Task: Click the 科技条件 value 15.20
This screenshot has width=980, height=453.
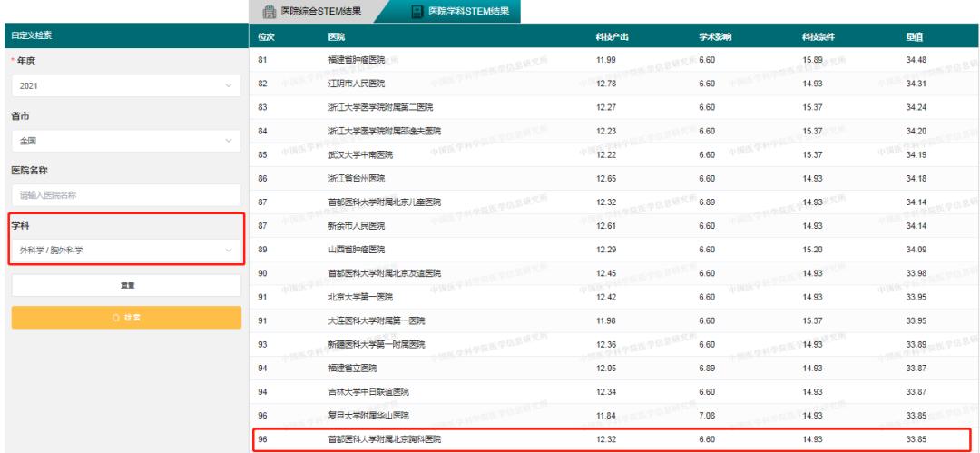Action: point(812,249)
